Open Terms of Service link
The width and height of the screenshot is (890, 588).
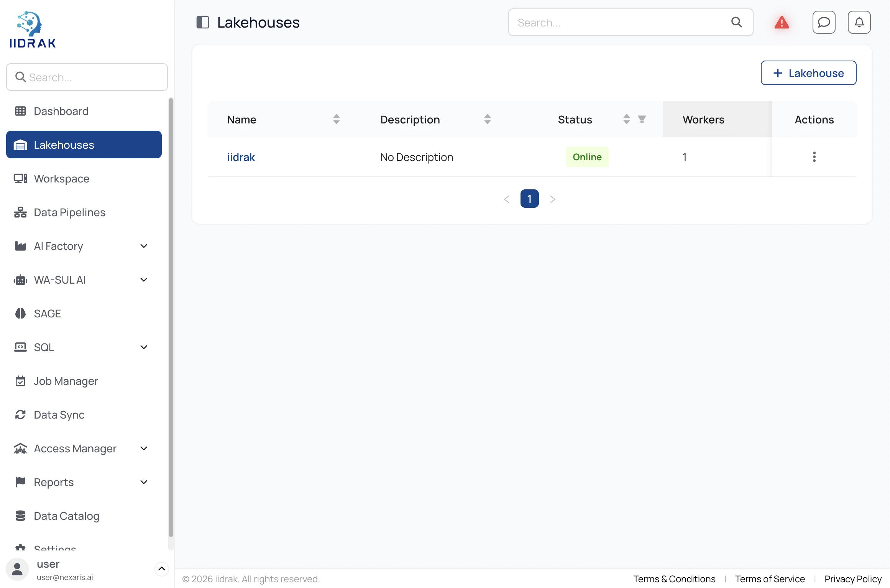tap(770, 579)
